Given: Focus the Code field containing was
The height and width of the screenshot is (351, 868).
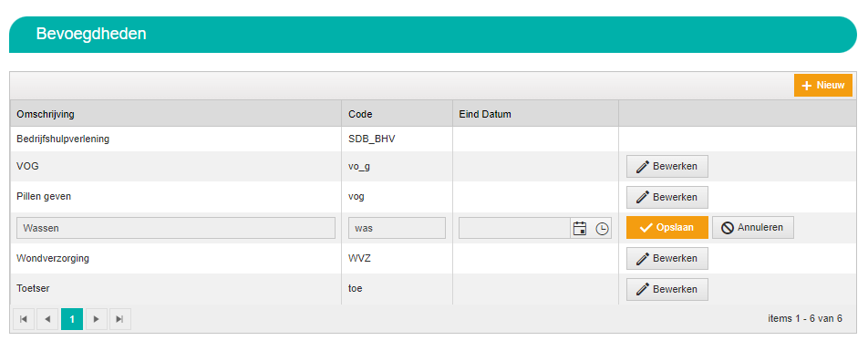Looking at the screenshot, I should tap(397, 228).
